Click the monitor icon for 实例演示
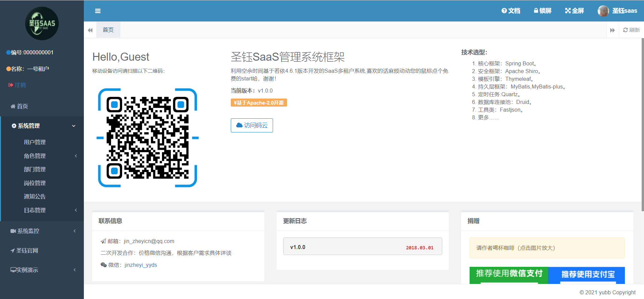 click(13, 270)
